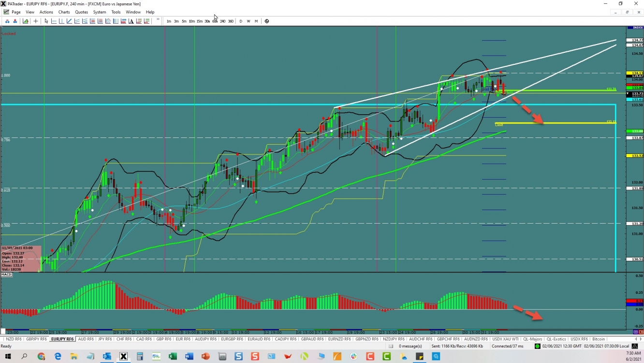Select the arrow pointer cursor tool

pos(46,21)
